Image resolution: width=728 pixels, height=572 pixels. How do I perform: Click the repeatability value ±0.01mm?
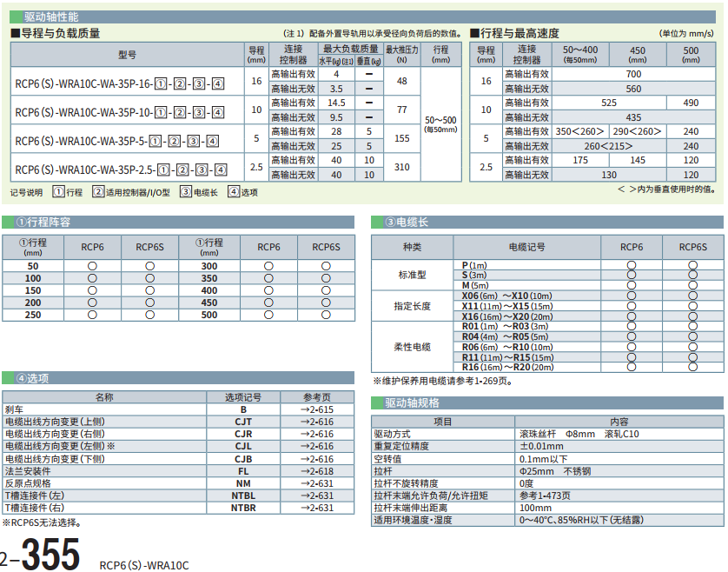(x=541, y=446)
